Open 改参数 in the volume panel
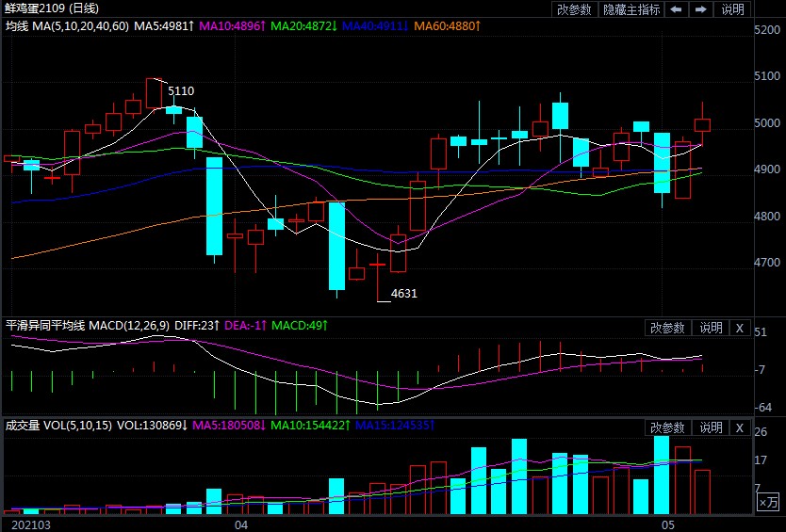Image resolution: width=786 pixels, height=532 pixels. (667, 427)
